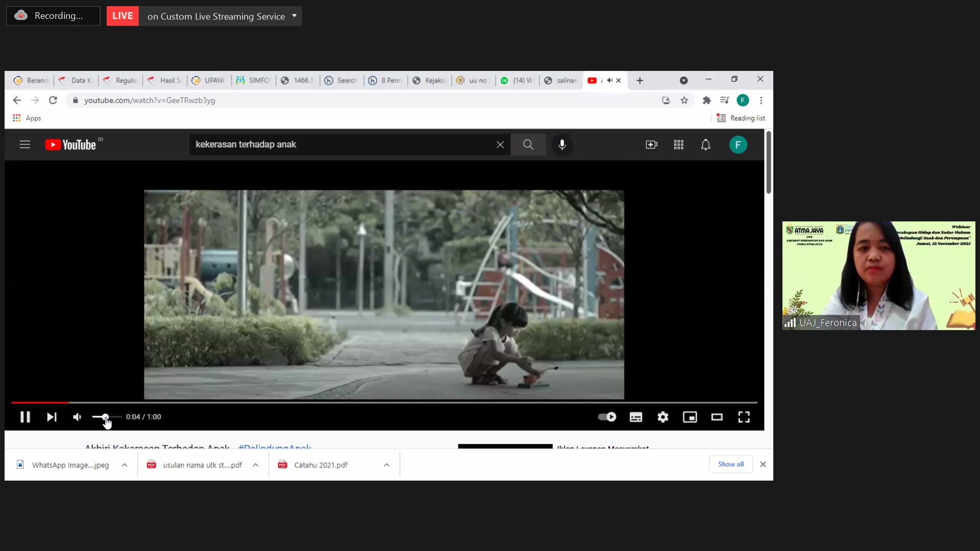Toggle autoplay switch in player

pos(607,417)
